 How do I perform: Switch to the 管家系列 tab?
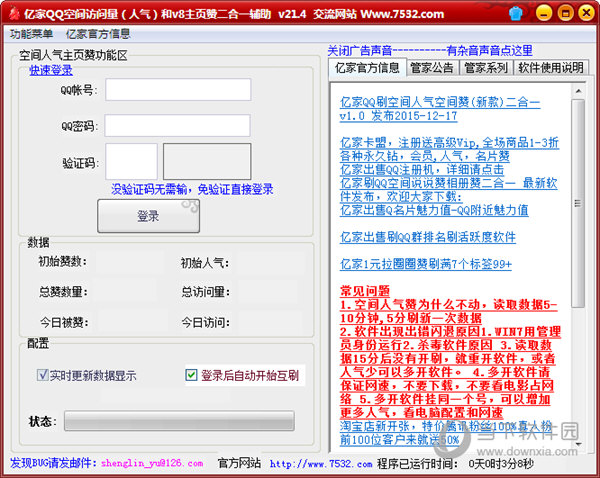pos(484,68)
